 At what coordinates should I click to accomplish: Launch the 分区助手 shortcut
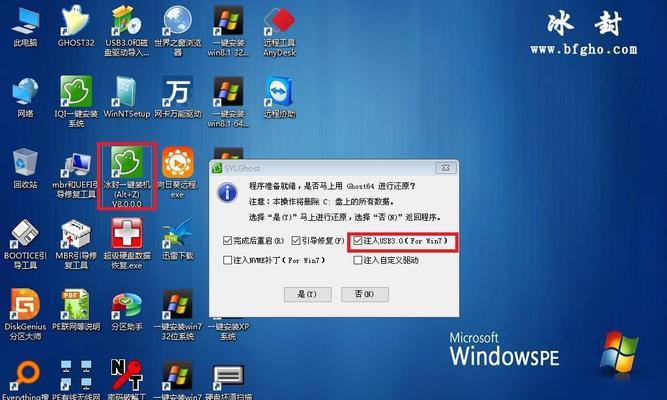(x=127, y=311)
